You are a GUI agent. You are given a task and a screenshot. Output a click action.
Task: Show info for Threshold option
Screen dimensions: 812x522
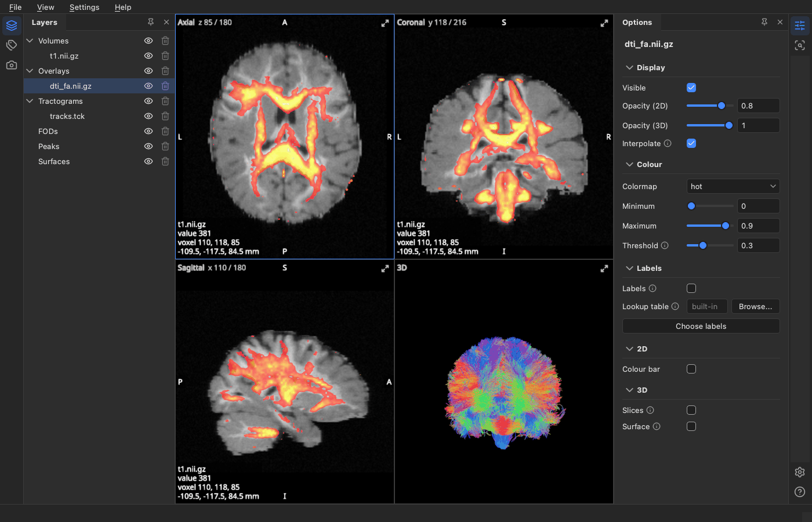point(665,245)
